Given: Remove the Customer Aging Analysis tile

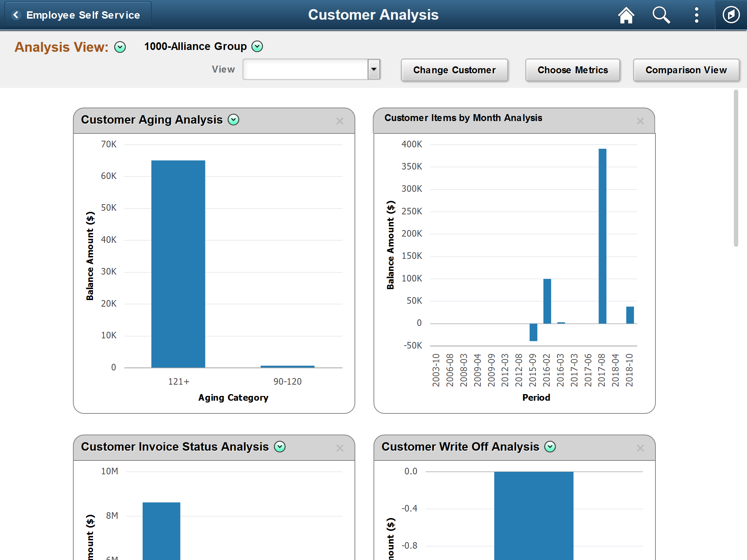Looking at the screenshot, I should coord(340,121).
